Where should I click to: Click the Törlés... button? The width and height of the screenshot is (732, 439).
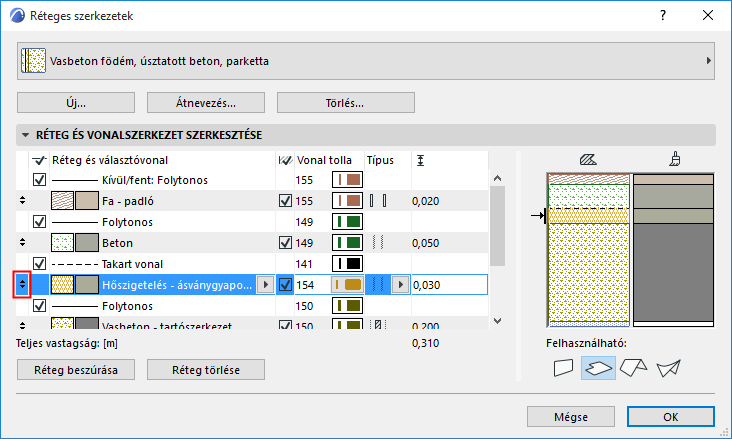345,103
